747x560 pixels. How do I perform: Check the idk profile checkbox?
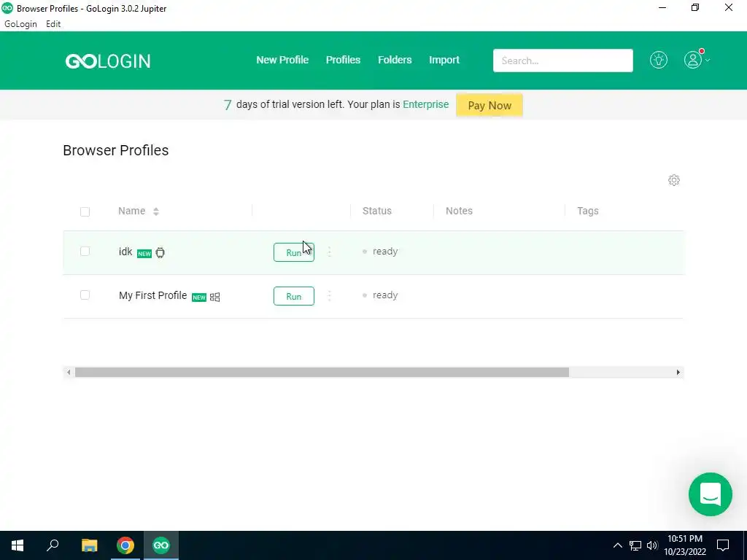(85, 251)
